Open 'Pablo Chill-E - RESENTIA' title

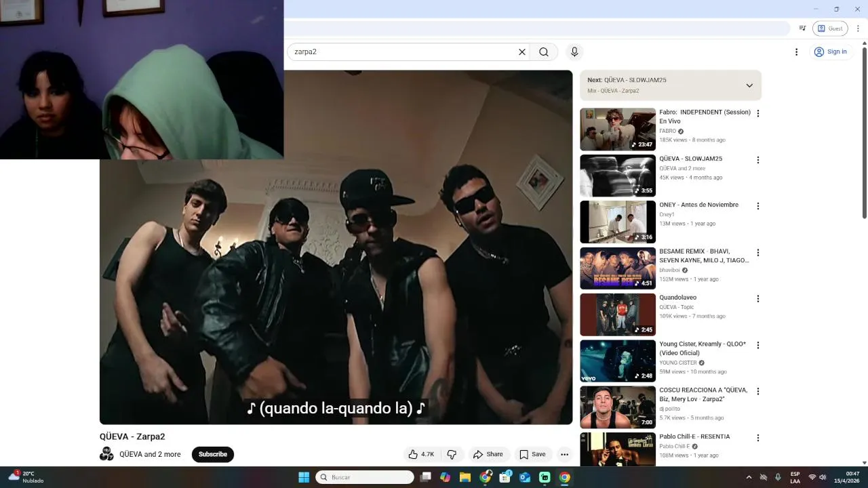pyautogui.click(x=694, y=436)
